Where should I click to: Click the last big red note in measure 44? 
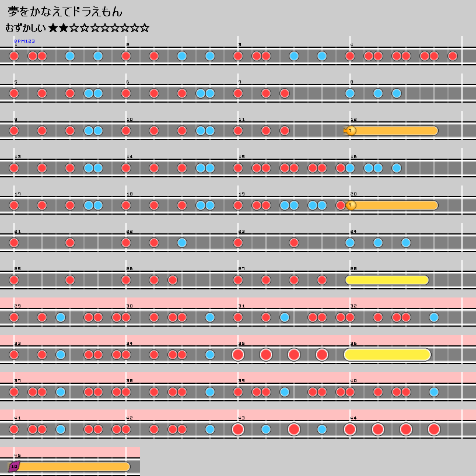pos(434,429)
